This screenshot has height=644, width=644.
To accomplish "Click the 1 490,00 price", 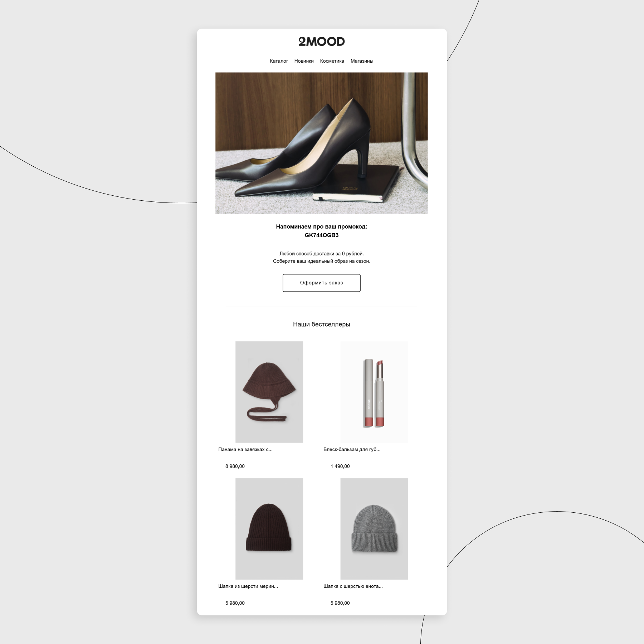I will click(340, 466).
